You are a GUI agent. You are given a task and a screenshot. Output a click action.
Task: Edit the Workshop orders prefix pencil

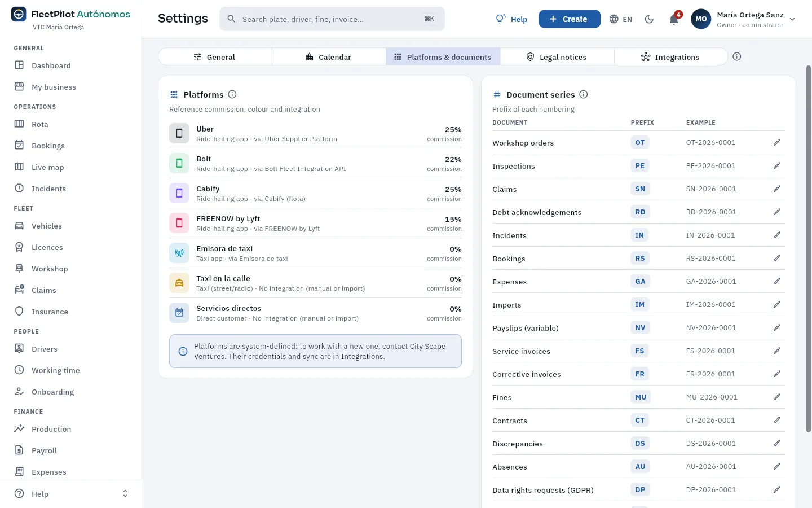pos(777,143)
